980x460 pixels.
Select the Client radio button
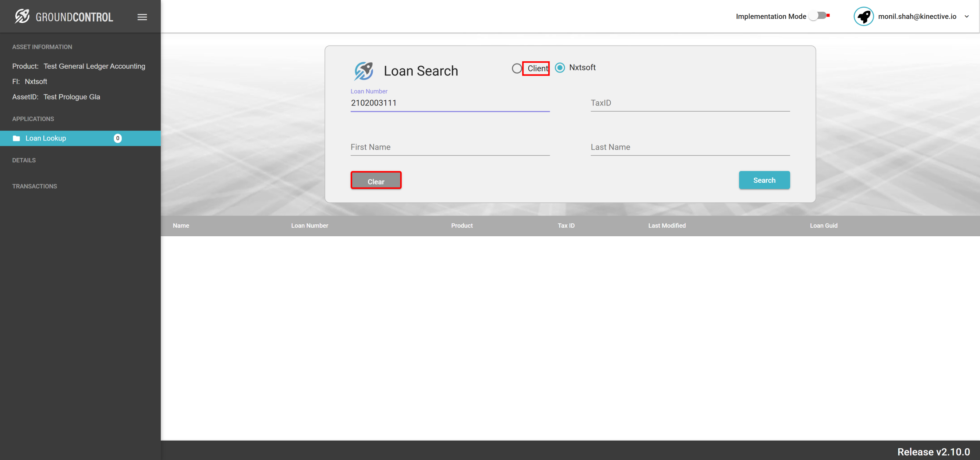click(517, 69)
